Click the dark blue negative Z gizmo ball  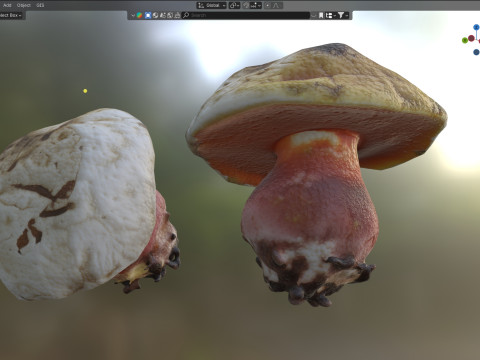[x=476, y=52]
